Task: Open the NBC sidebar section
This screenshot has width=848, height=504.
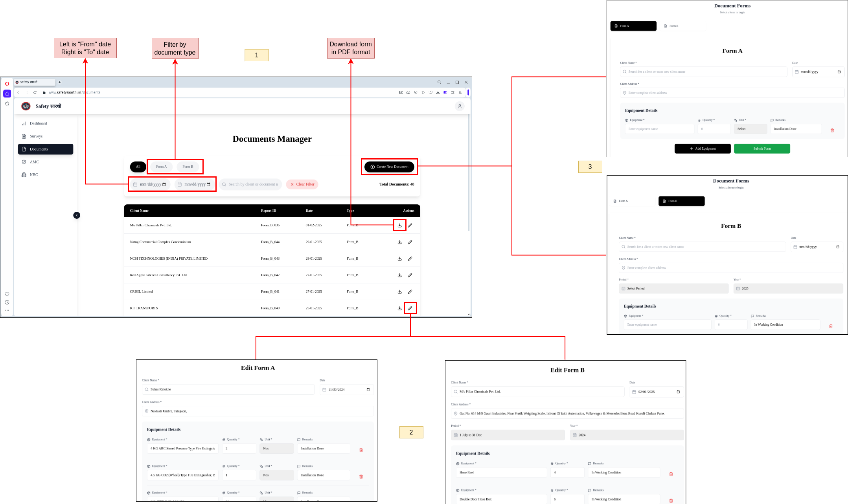Action: click(34, 174)
